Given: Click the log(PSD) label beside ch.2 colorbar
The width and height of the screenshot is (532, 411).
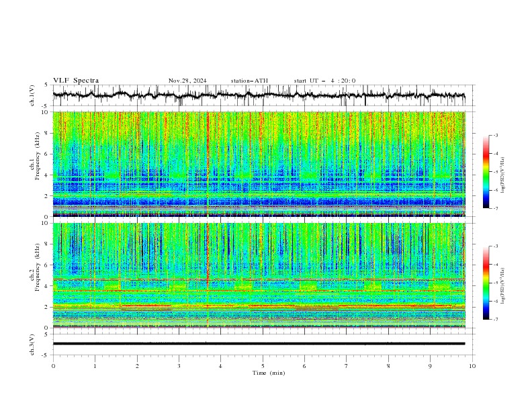Looking at the screenshot, I should [x=503, y=285].
